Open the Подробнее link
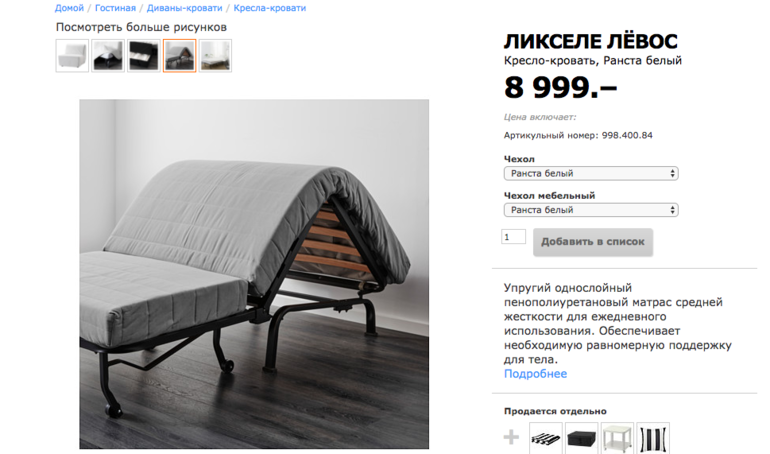This screenshot has height=454, width=770. click(535, 374)
